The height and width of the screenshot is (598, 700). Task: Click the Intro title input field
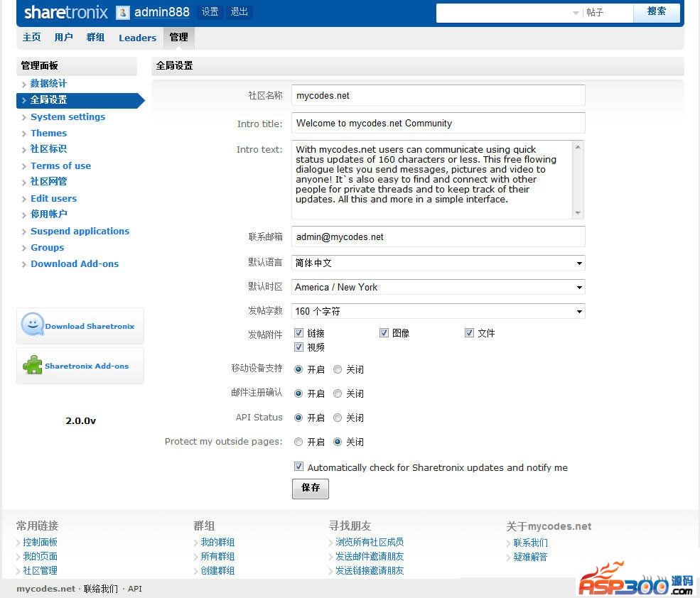(x=438, y=123)
